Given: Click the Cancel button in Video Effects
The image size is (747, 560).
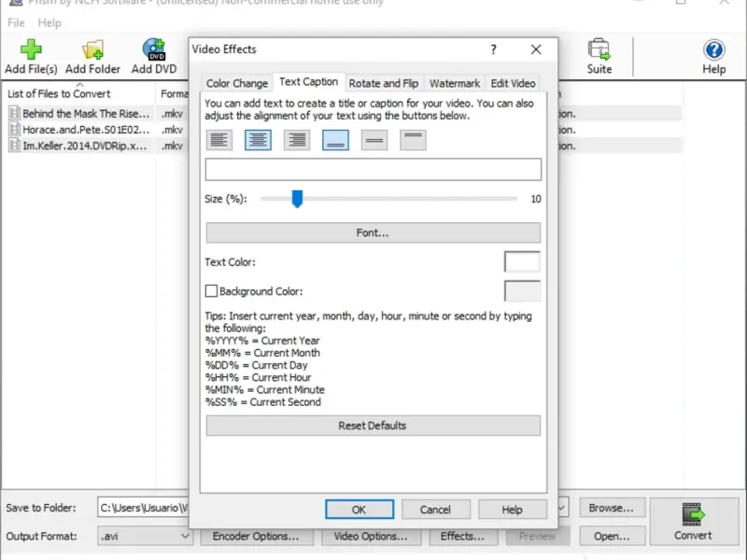Looking at the screenshot, I should (435, 510).
